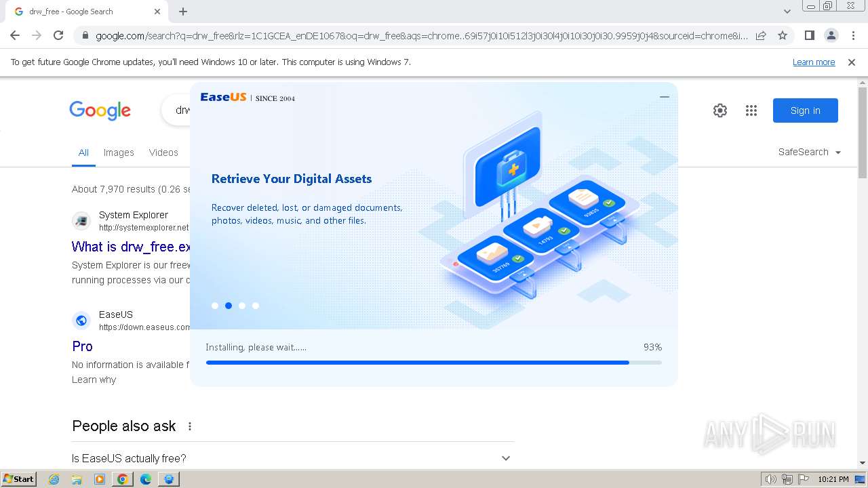The image size is (868, 488).
Task: Click the EaseUS site globe icon
Action: [81, 321]
